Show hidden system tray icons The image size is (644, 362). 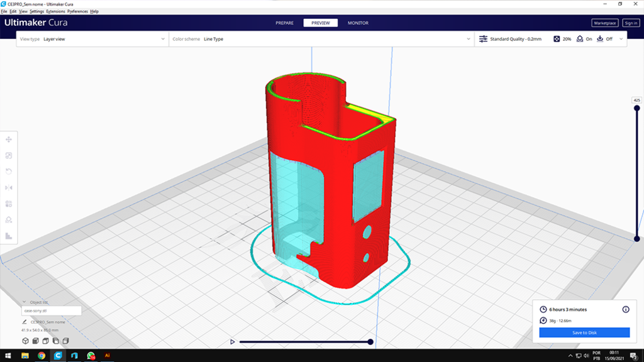pos(570,356)
